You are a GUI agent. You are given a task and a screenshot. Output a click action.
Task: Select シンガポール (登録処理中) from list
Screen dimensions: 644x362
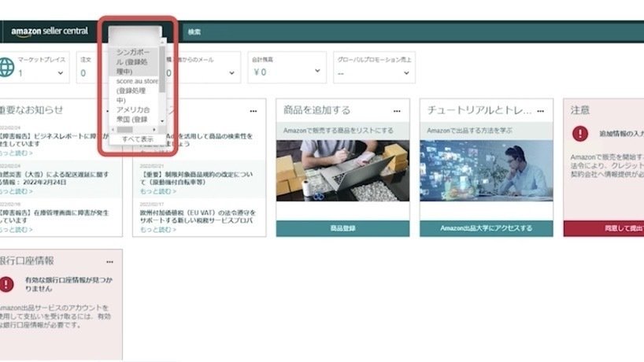tap(134, 61)
